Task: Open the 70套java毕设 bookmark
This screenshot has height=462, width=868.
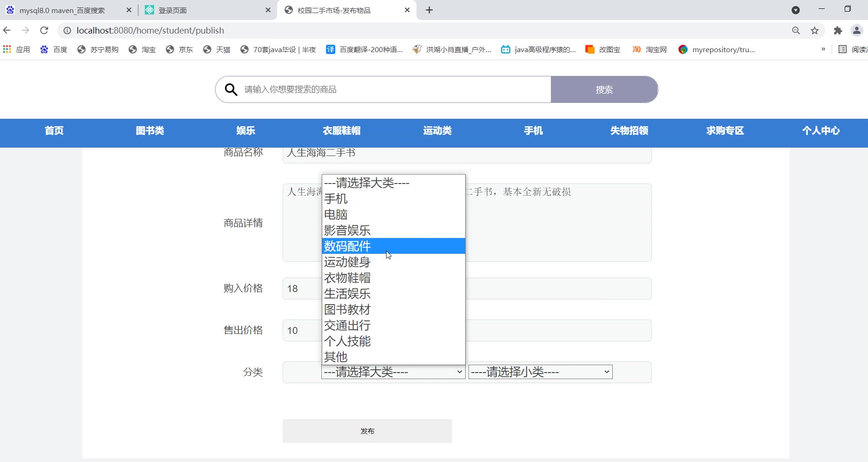Action: 278,49
